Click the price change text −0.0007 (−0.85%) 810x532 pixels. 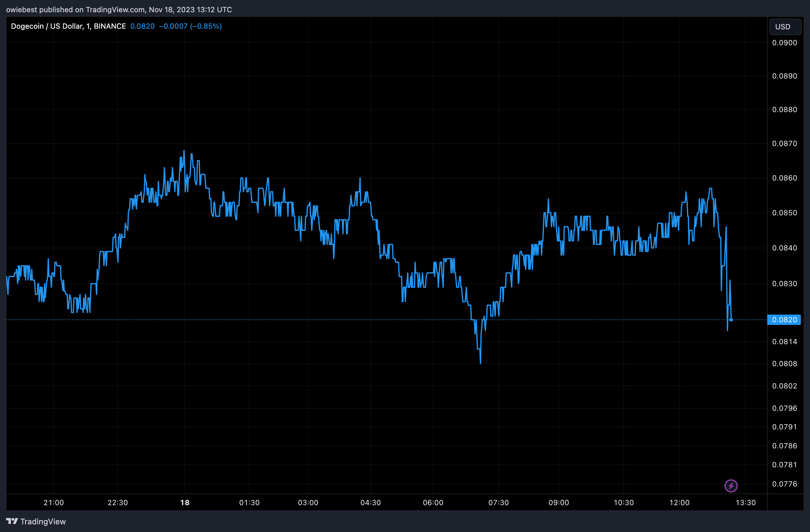(190, 26)
